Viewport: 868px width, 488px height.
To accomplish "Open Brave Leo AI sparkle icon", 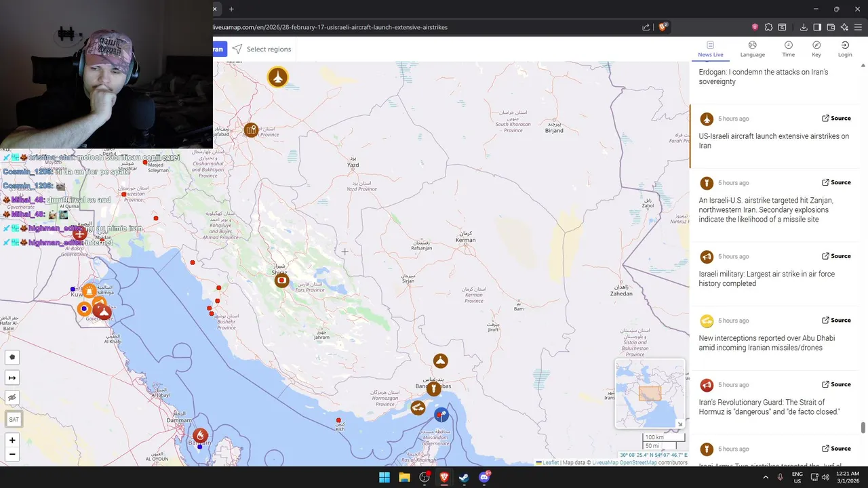I will pos(844,27).
